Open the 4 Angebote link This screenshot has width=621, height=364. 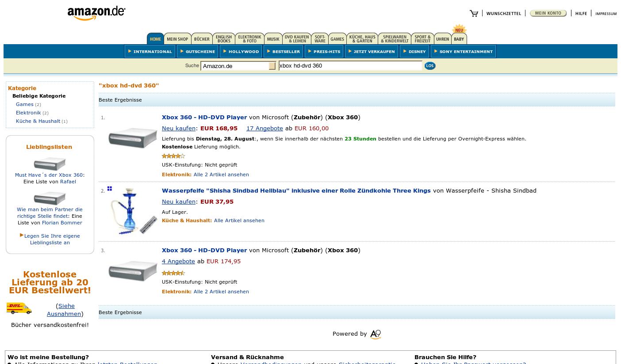[x=178, y=261]
